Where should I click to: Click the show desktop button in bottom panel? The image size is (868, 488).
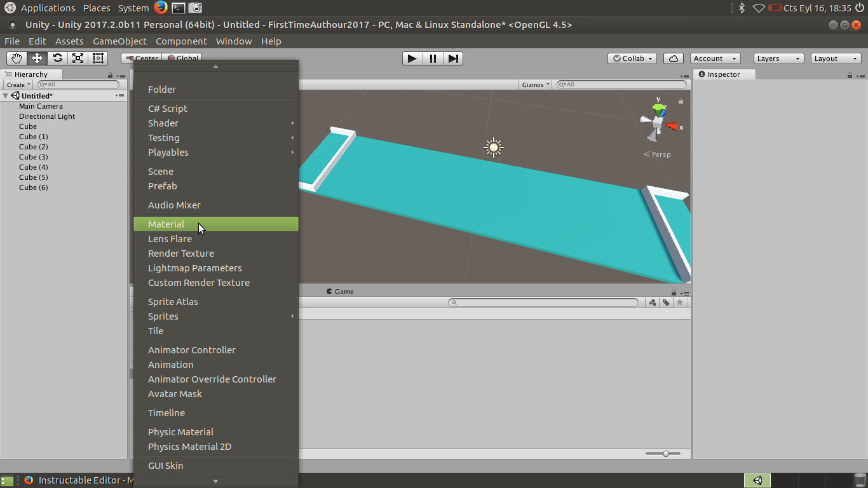pyautogui.click(x=7, y=480)
